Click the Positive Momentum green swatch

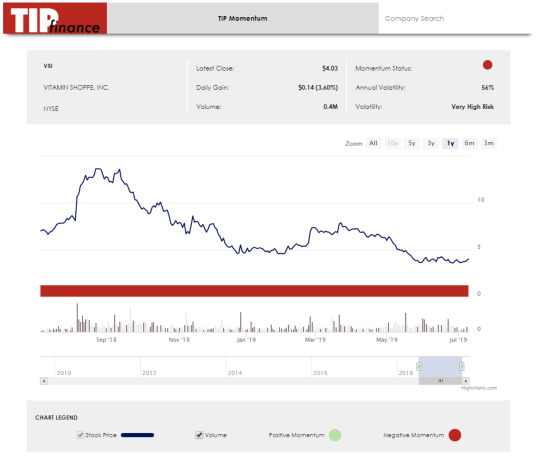click(335, 435)
